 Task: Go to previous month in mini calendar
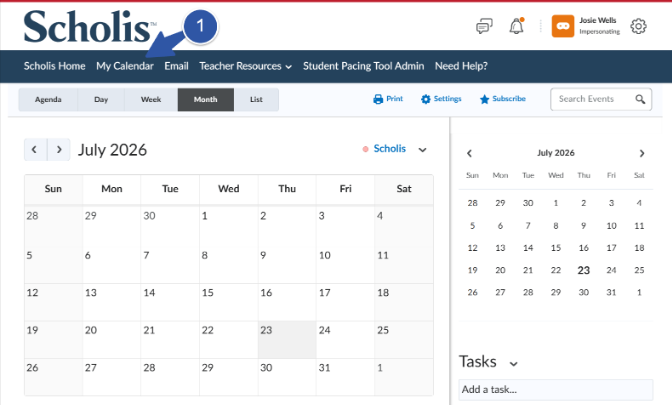469,153
